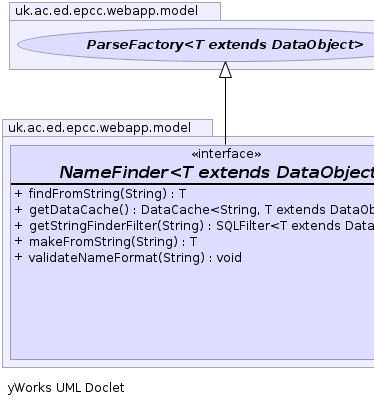Screen dimensions: 374x405
Task: Click the ParseFactory<T extends DataObject> ellipse node
Action: (197, 45)
